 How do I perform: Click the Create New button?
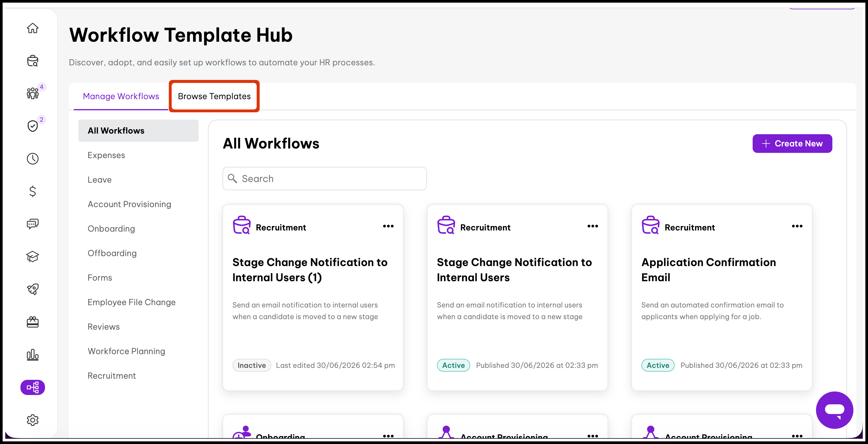click(792, 144)
